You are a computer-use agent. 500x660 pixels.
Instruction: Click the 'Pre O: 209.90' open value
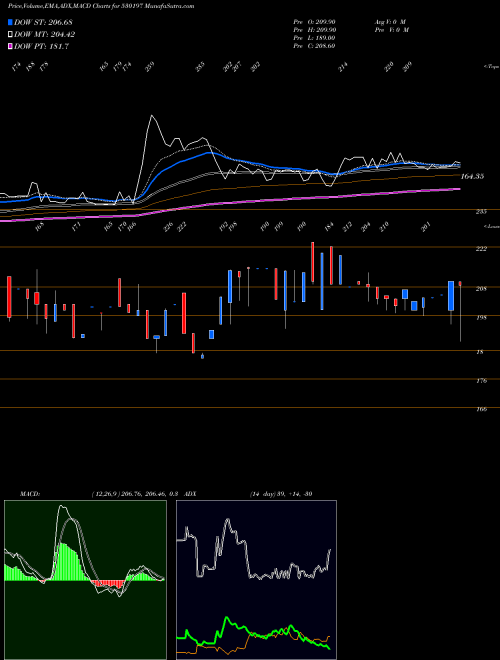point(314,21)
